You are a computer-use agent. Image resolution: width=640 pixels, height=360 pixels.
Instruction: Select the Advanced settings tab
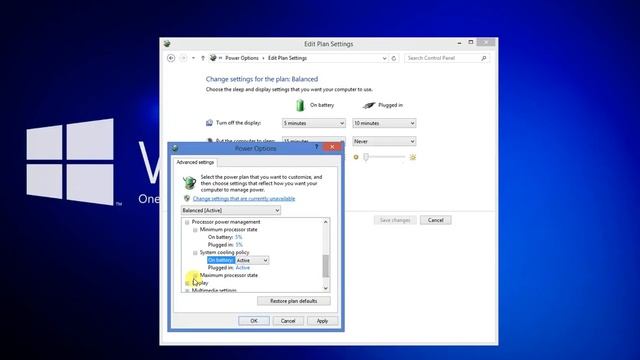(x=195, y=162)
